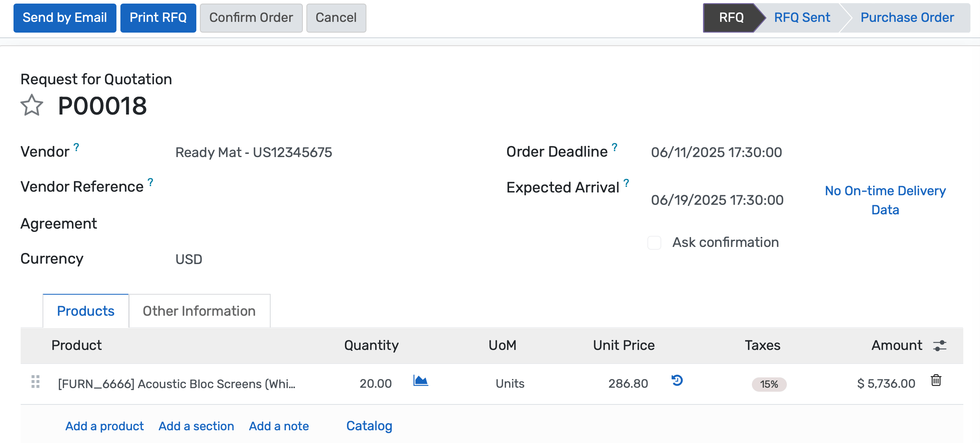Select the Products tab
The height and width of the screenshot is (443, 980).
[85, 311]
